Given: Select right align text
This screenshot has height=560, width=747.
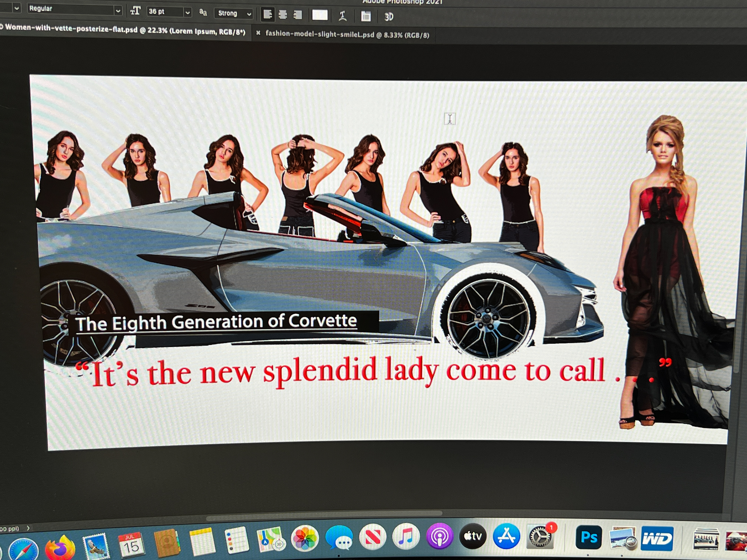Looking at the screenshot, I should coord(297,15).
